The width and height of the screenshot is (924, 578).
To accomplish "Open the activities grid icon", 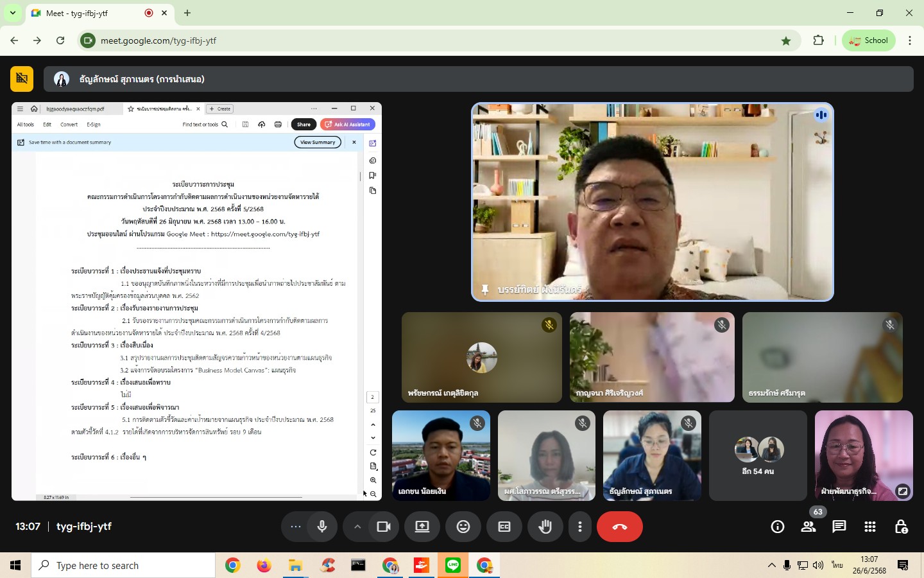I will (x=870, y=527).
